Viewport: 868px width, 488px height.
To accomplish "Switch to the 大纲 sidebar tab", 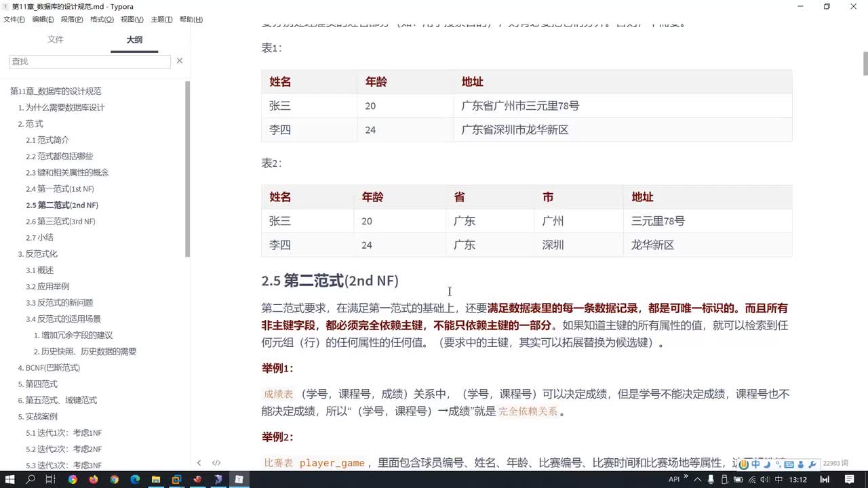I will (134, 40).
